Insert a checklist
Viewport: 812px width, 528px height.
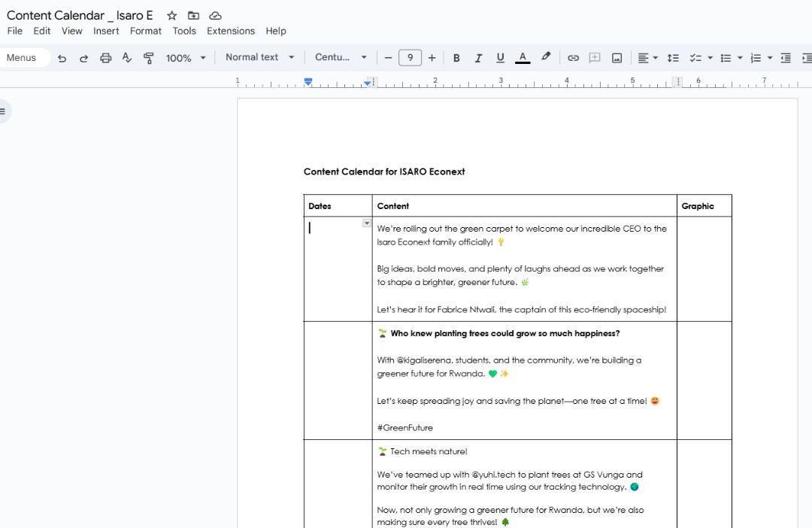coord(695,58)
